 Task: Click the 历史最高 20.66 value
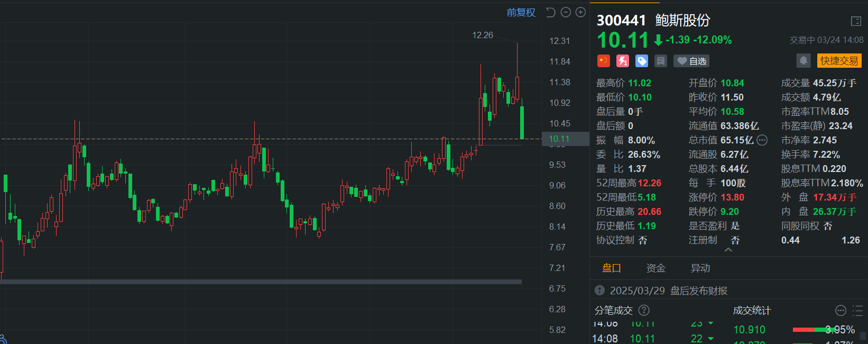coord(649,212)
